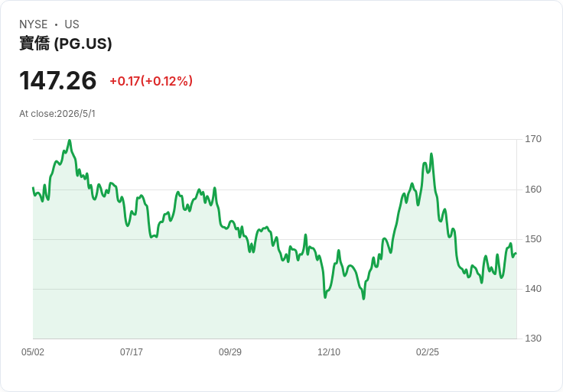Viewport: 563px width, 392px height.
Task: Click the 07/17 date axis label
Action: coord(132,352)
